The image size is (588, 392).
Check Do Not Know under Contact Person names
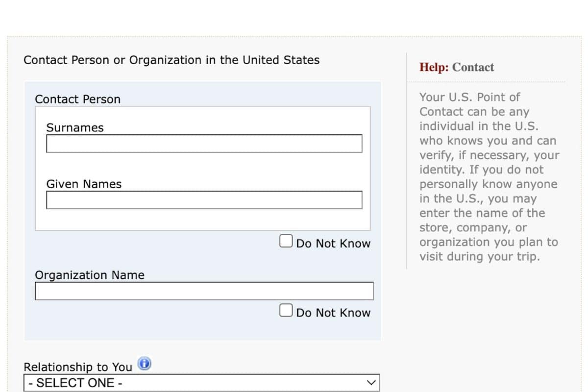click(x=286, y=241)
